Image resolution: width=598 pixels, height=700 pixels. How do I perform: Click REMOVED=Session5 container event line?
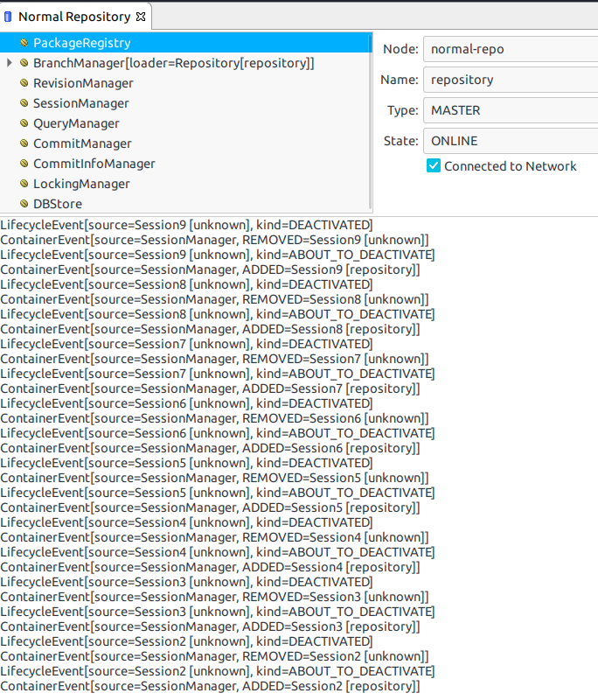coord(214,478)
